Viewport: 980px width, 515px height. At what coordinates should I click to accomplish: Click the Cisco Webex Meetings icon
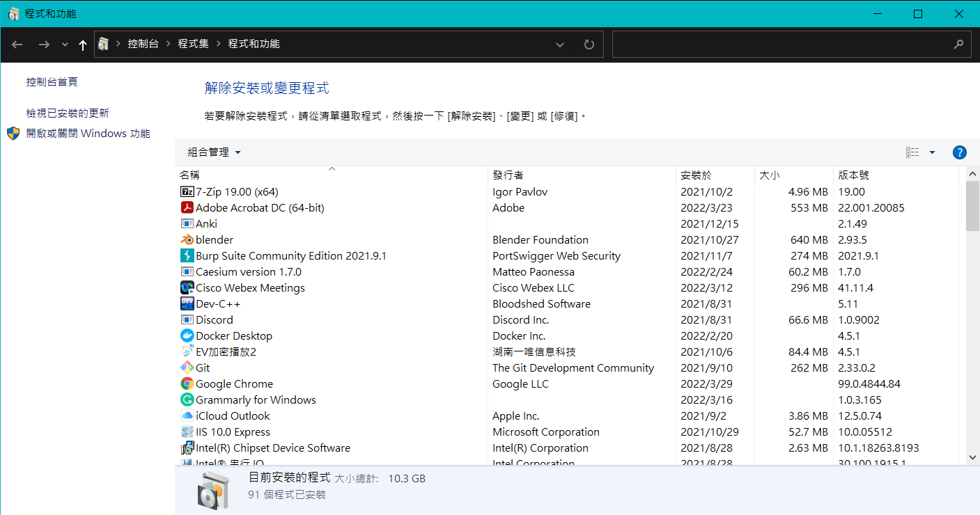tap(187, 287)
